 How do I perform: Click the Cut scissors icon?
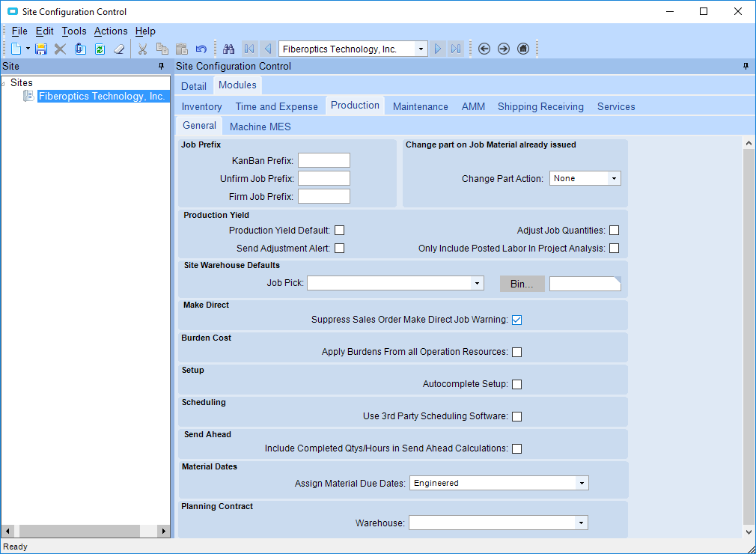142,49
